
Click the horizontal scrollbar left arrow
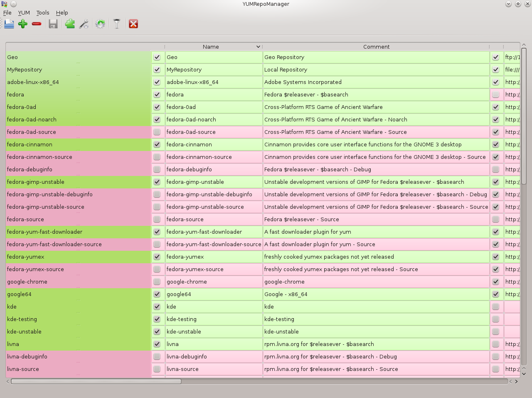8,381
